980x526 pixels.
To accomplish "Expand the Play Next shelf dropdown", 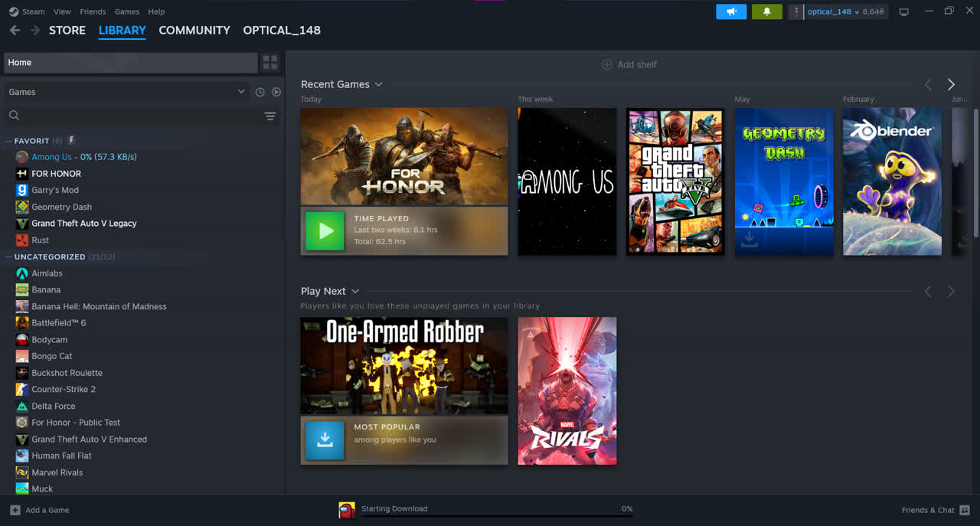I will (354, 291).
